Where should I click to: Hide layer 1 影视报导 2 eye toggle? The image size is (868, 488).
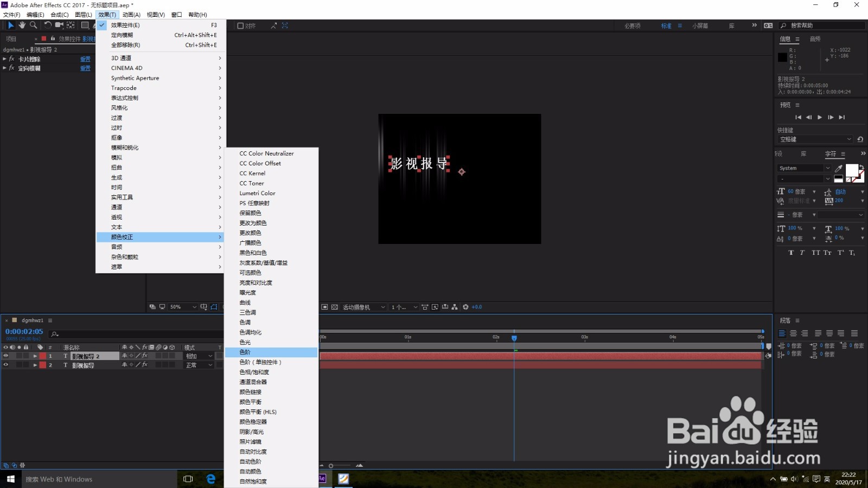[6, 356]
